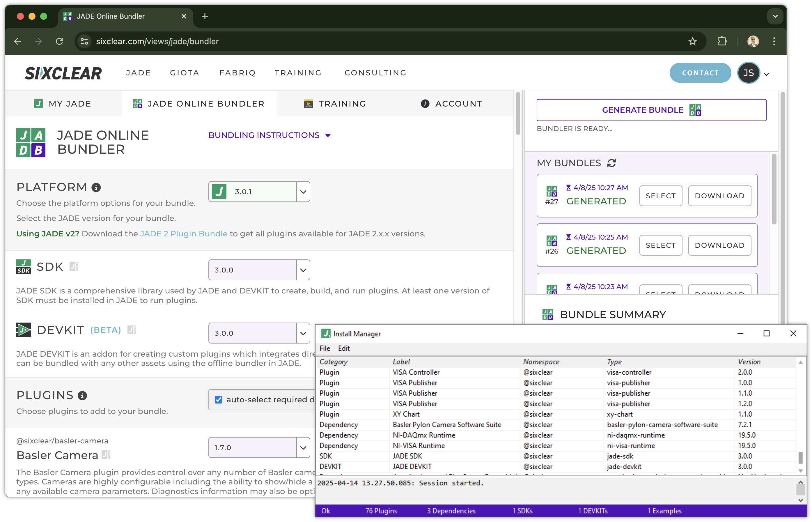Open the JADE nav menu
The image size is (812, 522).
138,73
